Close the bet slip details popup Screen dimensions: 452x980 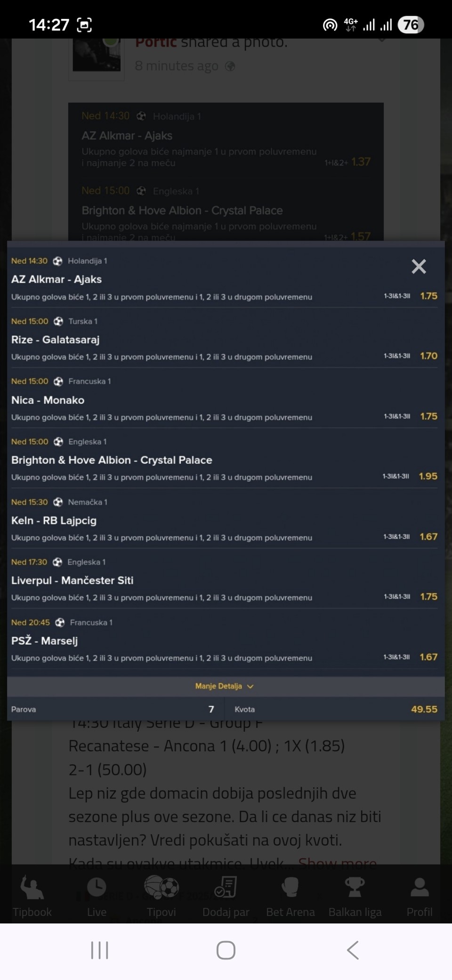[x=419, y=267]
